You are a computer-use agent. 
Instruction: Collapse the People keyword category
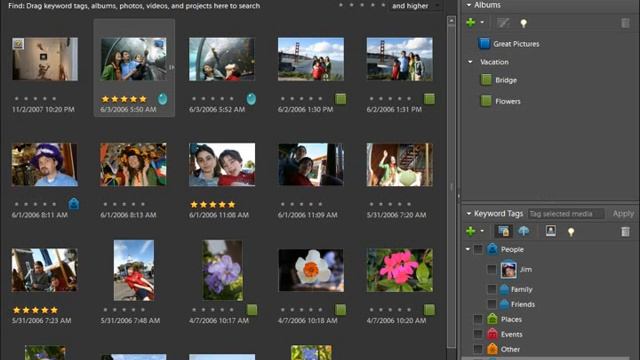[468, 249]
